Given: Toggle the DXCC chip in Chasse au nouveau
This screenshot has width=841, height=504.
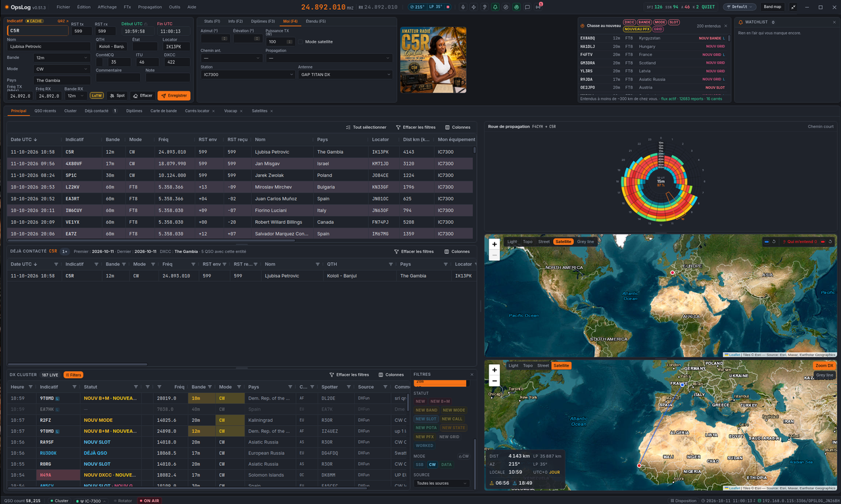Looking at the screenshot, I should (629, 22).
